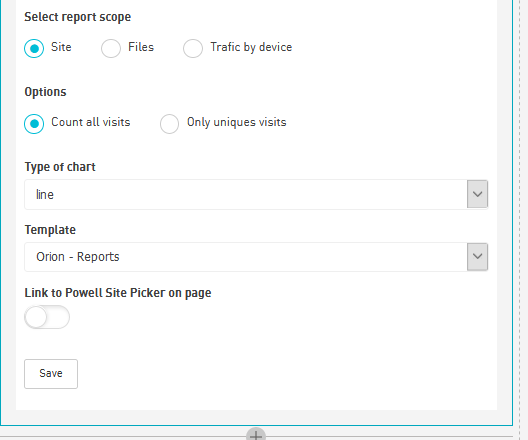Click the Type of chart label
Viewport: 528px width, 440px height.
(60, 167)
